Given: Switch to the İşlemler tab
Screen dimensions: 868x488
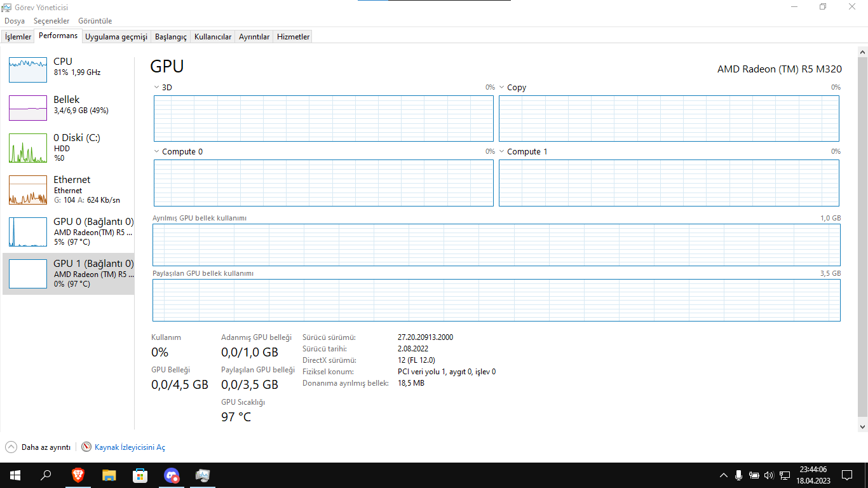Looking at the screenshot, I should coord(18,37).
